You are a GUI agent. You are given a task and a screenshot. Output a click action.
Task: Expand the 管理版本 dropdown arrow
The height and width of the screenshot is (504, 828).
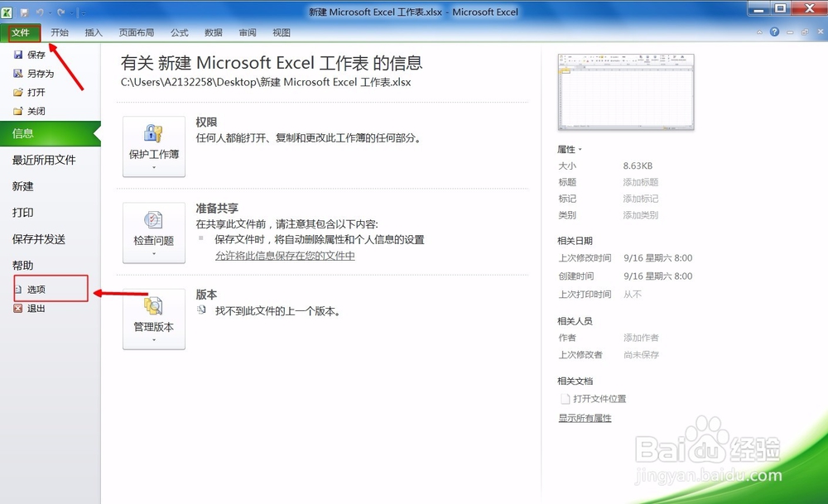point(154,340)
